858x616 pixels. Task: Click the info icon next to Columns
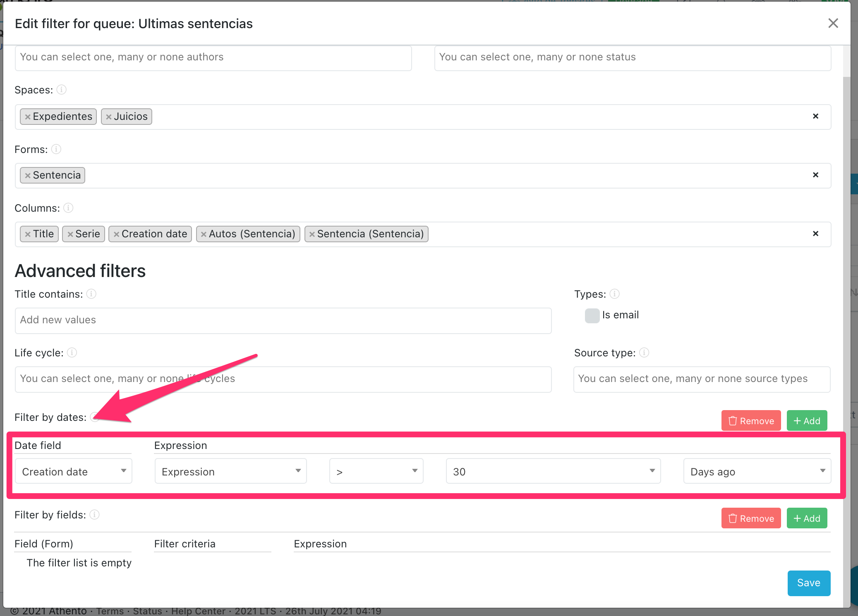coord(68,208)
